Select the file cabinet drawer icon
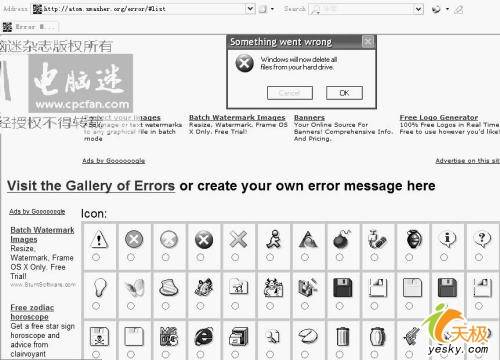The height and width of the screenshot is (360, 500). [239, 336]
